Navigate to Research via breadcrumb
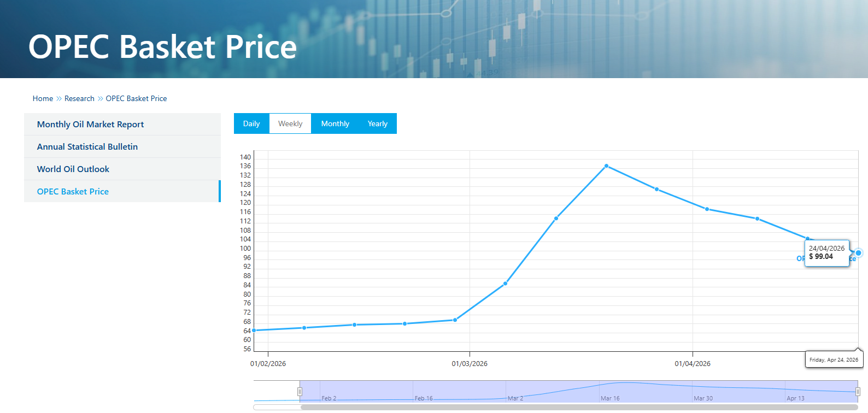This screenshot has height=413, width=868. (79, 99)
